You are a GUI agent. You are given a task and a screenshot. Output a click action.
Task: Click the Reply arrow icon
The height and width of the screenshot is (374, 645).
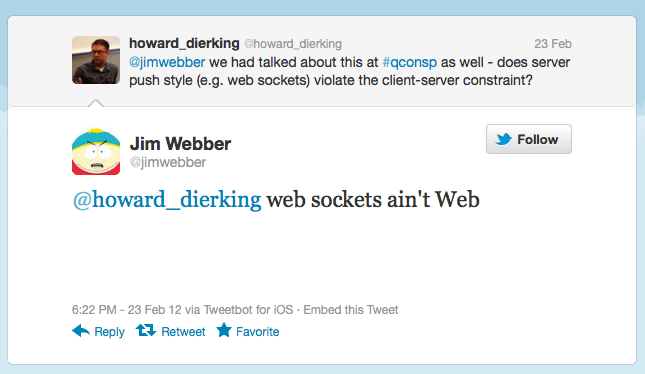coord(81,330)
